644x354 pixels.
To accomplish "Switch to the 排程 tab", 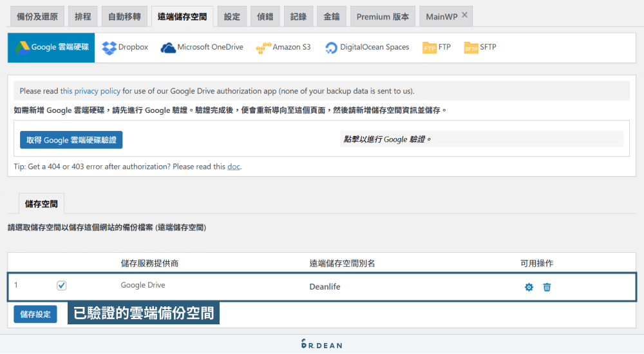I will tap(82, 17).
